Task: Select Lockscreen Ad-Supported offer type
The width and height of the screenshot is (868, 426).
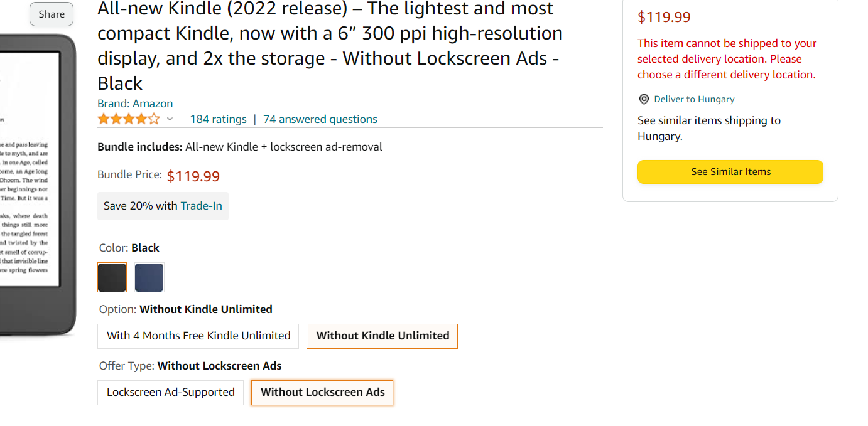Action: 171,392
